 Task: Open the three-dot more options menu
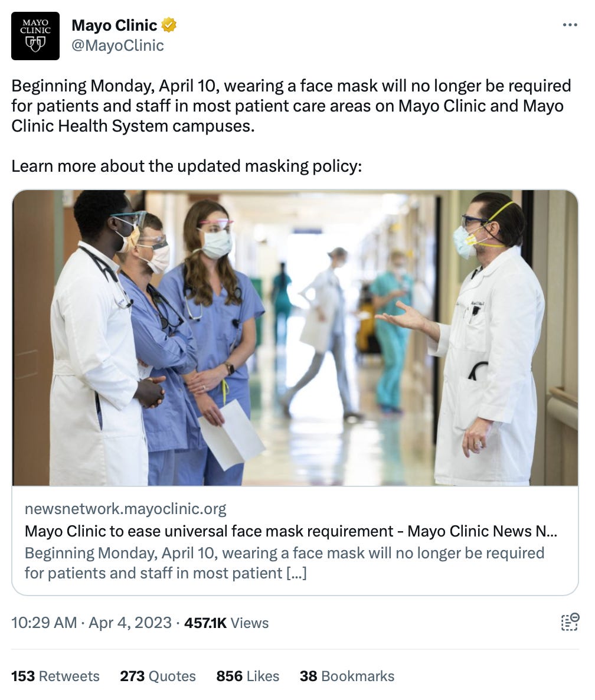tap(570, 25)
